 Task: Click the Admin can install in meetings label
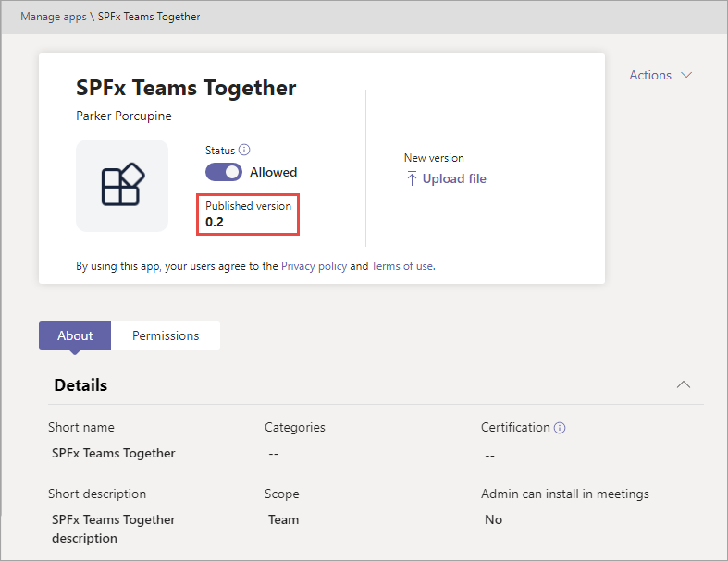tap(565, 494)
